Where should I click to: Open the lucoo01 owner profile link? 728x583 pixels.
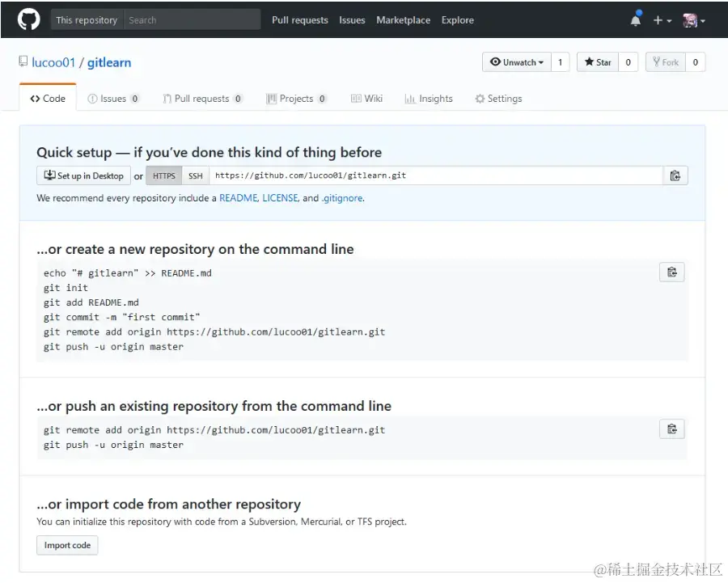(53, 62)
